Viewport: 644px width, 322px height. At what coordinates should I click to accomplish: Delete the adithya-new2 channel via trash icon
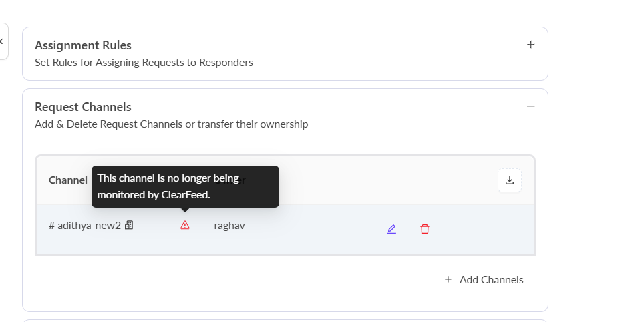tap(425, 229)
